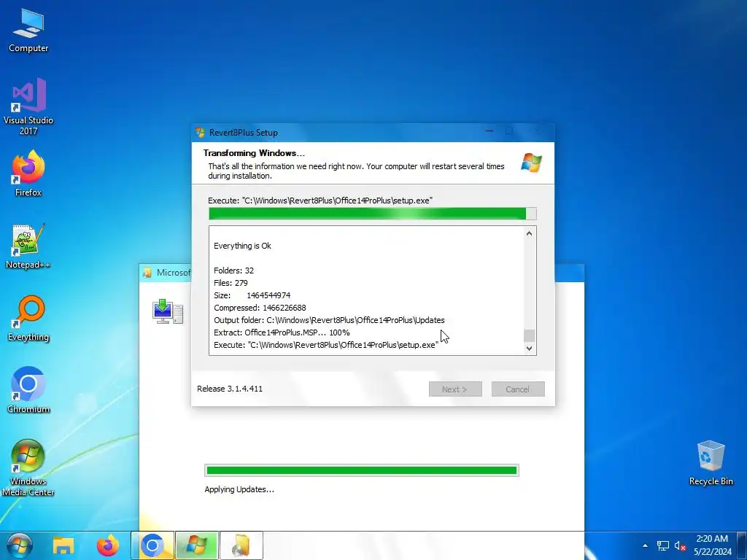Click the Cancel button in setup

click(518, 389)
